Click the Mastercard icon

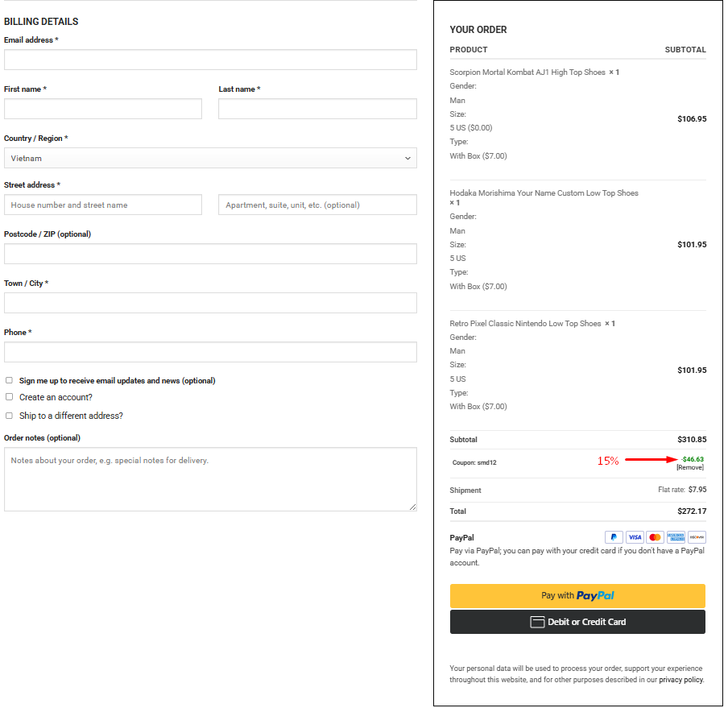pyautogui.click(x=655, y=537)
